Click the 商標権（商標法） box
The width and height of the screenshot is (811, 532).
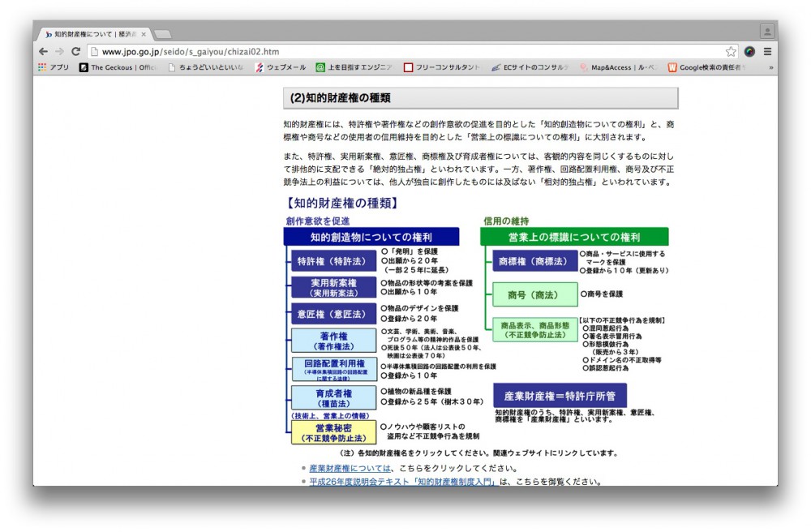coord(534,261)
